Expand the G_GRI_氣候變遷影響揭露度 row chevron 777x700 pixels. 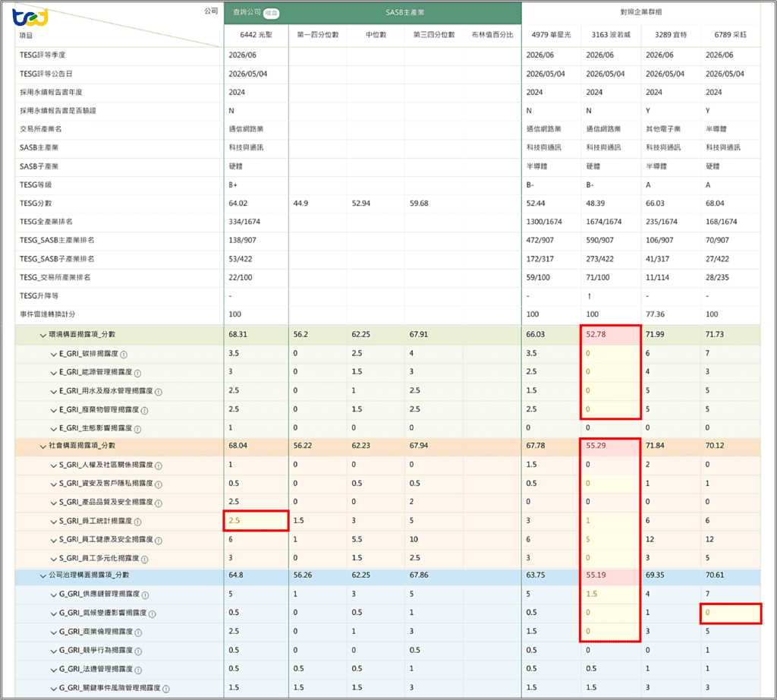(54, 613)
